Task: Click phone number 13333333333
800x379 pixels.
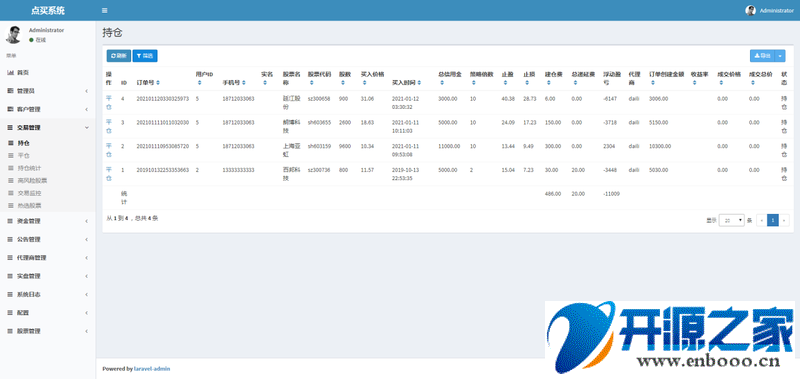Action: [238, 170]
